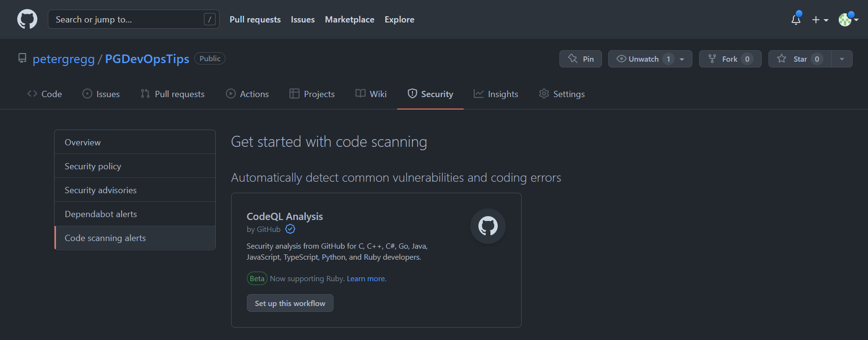The height and width of the screenshot is (340, 868).
Task: Click the Wiki book icon
Action: point(360,93)
